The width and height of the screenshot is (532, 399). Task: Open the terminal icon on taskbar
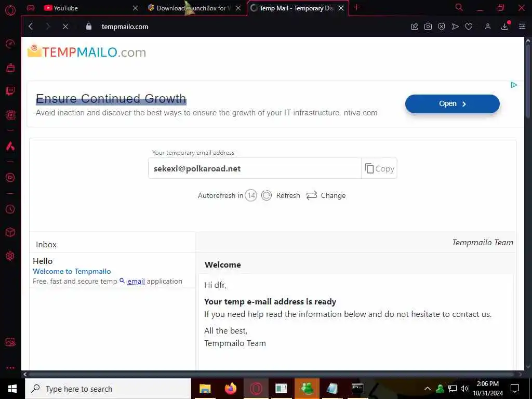pos(357,389)
